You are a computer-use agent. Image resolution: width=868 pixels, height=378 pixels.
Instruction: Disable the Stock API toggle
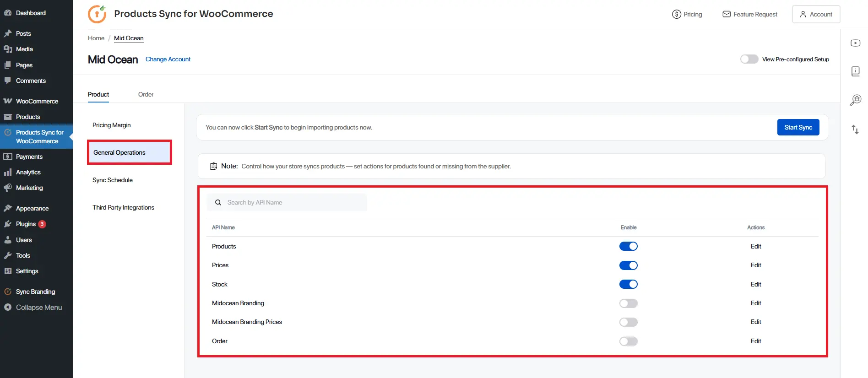(629, 284)
